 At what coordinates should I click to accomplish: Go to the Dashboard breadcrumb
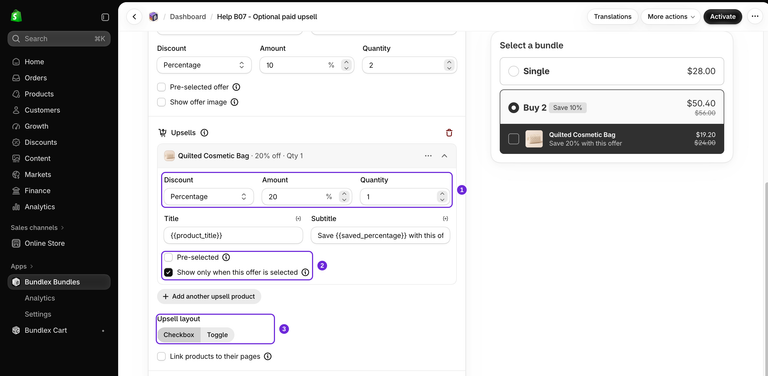188,17
